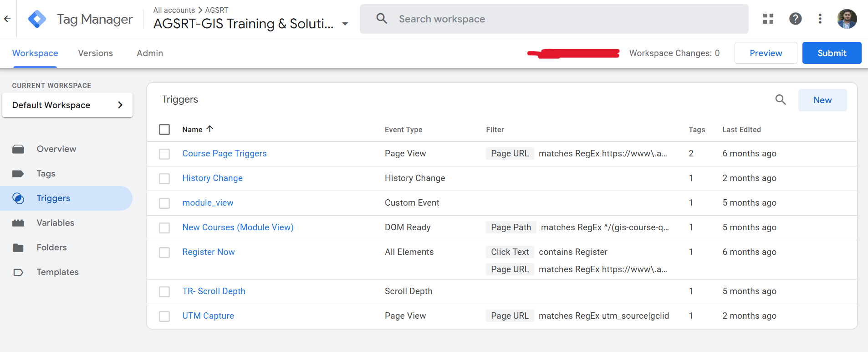The width and height of the screenshot is (868, 352).
Task: Create a New trigger
Action: 822,100
